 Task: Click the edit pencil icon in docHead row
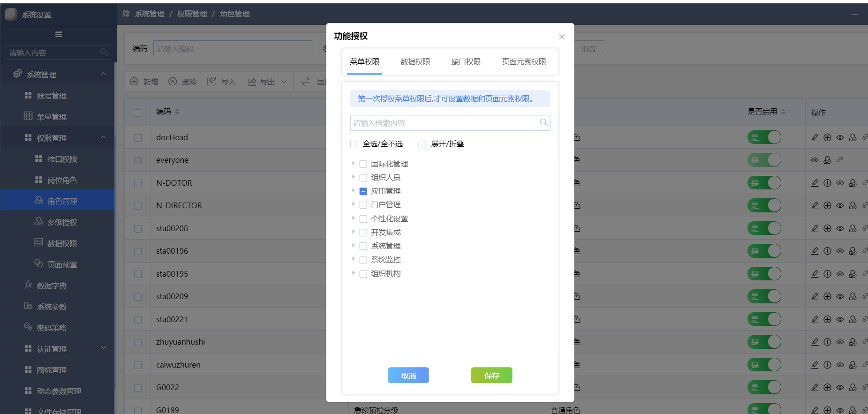click(x=815, y=137)
